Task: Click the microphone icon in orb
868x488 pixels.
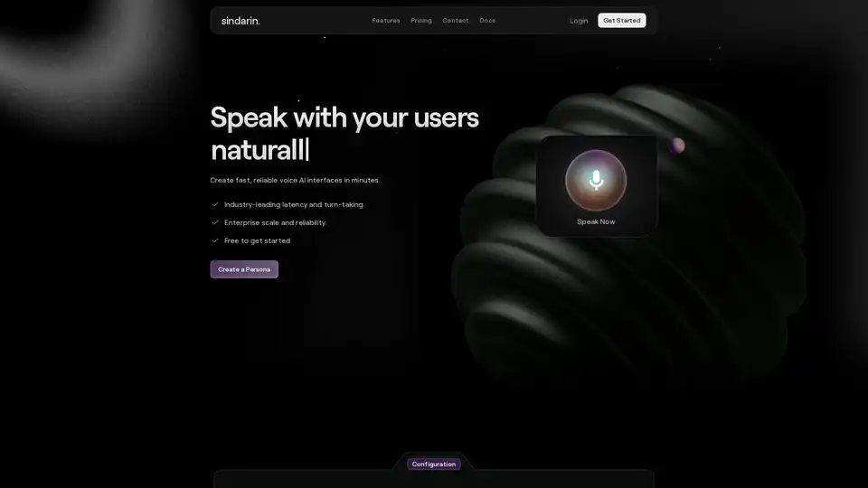Action: pos(596,180)
